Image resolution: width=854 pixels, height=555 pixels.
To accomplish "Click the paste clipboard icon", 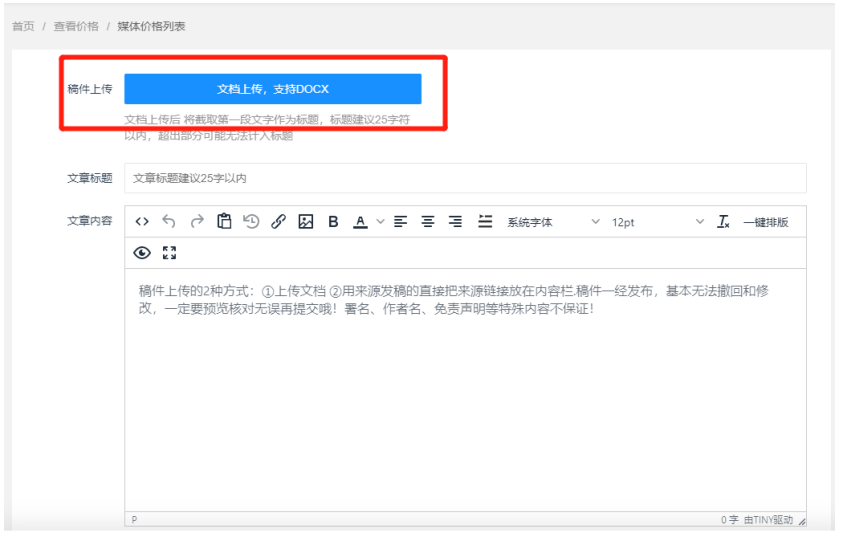I will coord(224,222).
